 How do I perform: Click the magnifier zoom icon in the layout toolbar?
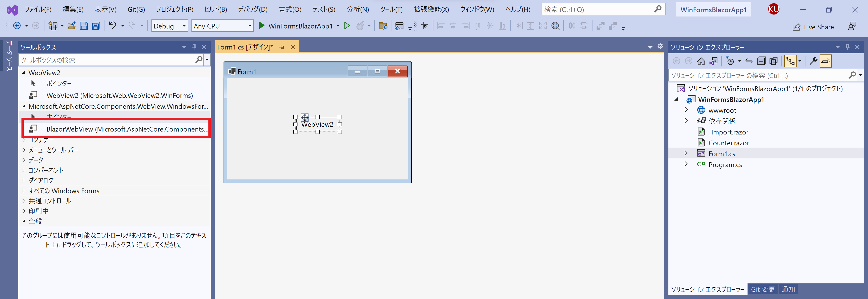click(555, 26)
